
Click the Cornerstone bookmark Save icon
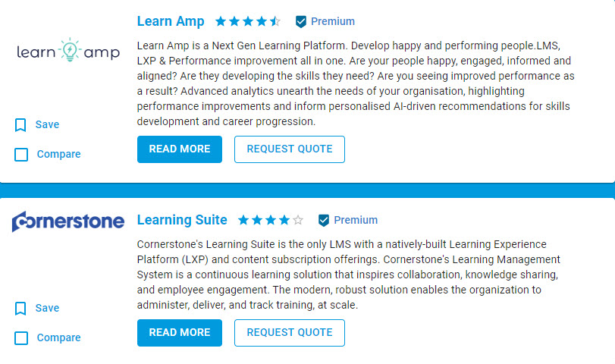pyautogui.click(x=21, y=309)
